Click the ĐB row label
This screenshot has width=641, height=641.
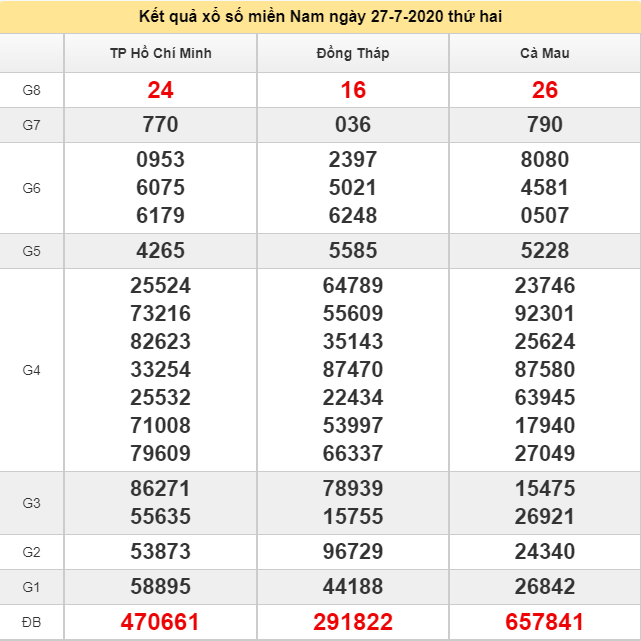coord(31,622)
